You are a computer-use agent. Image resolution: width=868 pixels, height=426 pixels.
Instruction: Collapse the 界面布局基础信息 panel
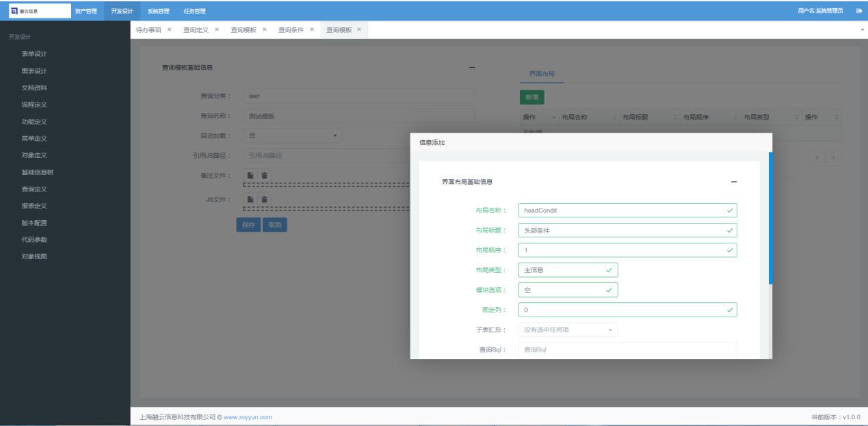pyautogui.click(x=734, y=182)
